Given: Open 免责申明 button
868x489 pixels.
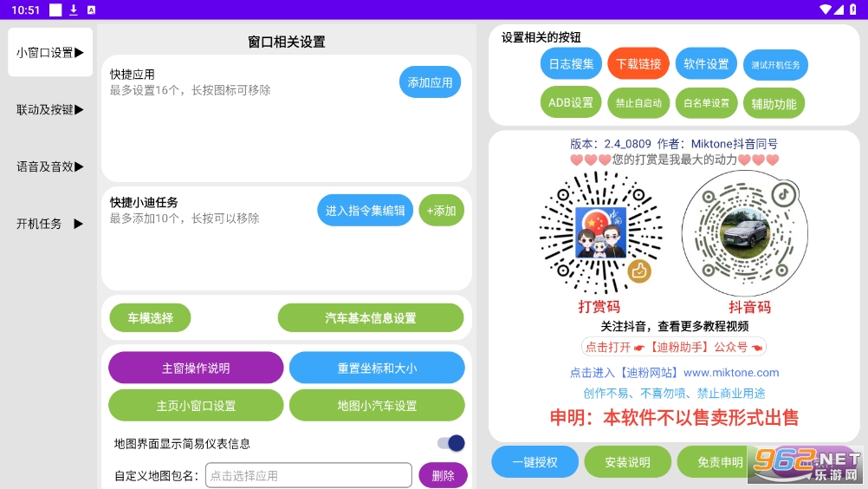Looking at the screenshot, I should click(x=720, y=462).
